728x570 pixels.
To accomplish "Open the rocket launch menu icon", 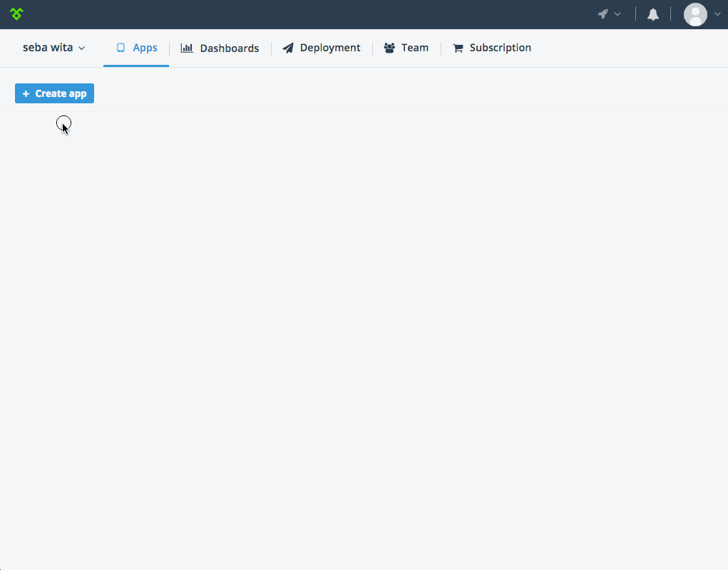I will tap(603, 14).
